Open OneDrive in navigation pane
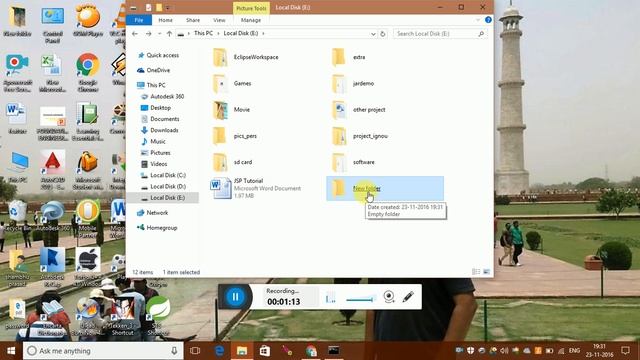Viewport: 640px width, 360px height. (x=154, y=70)
